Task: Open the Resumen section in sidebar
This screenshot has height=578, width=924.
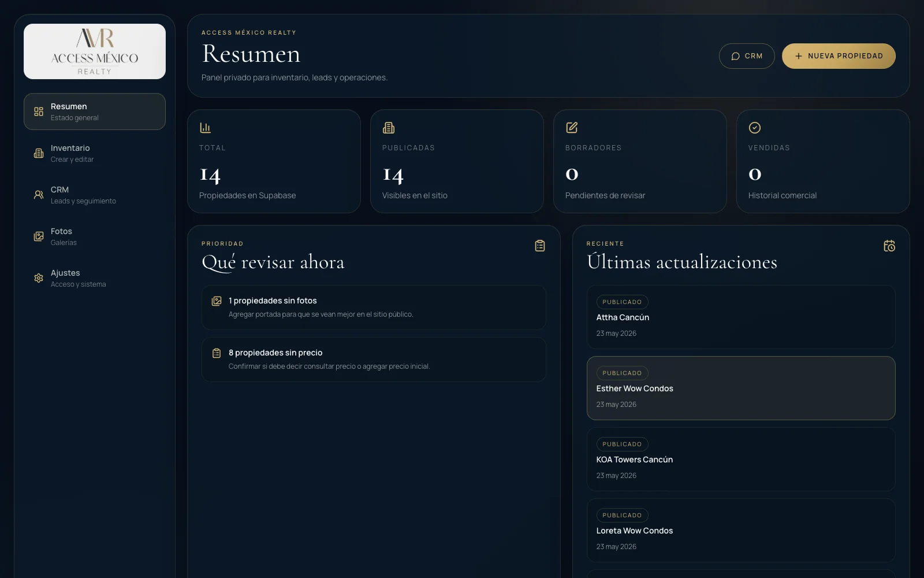Action: 95,112
